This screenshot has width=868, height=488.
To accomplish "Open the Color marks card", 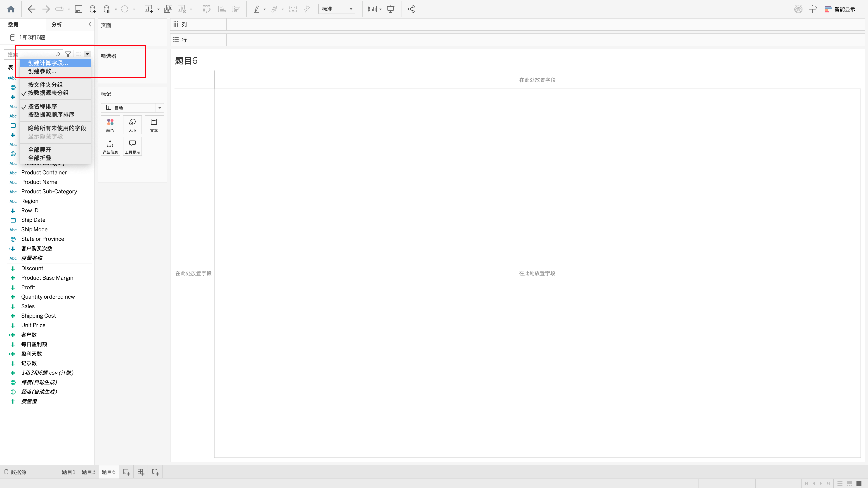I will 110,125.
